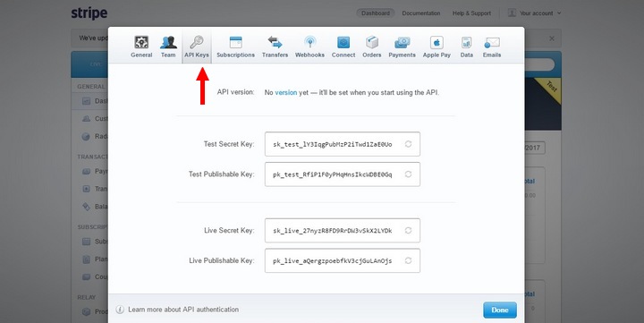Switch to the Emails tab
Viewport: 644px width, 323px height.
click(492, 47)
